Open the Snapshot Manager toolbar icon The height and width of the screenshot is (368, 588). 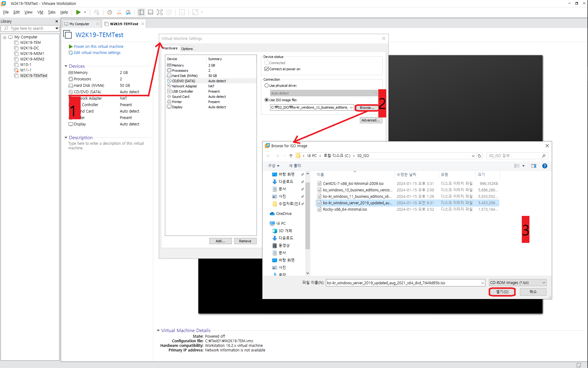pos(128,12)
